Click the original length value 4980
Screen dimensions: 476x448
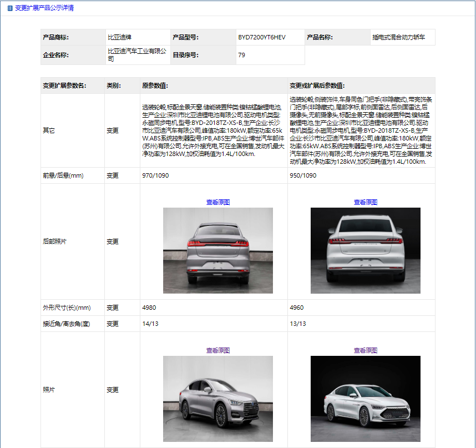point(149,308)
